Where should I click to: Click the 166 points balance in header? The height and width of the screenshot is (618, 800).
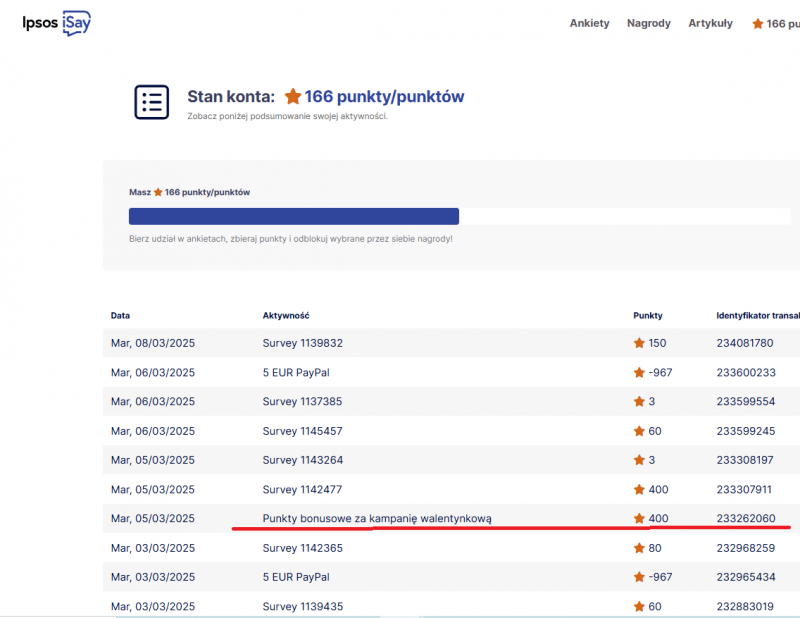tap(780, 23)
